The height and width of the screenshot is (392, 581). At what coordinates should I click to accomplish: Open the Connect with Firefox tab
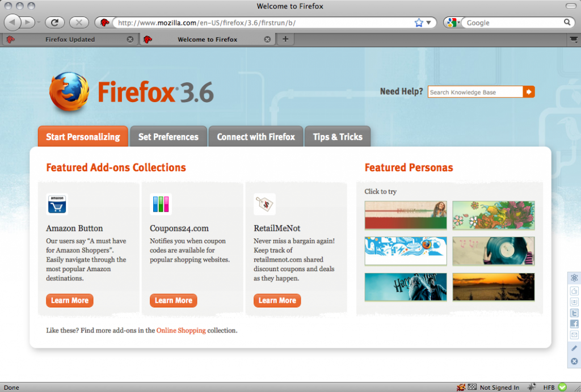256,137
